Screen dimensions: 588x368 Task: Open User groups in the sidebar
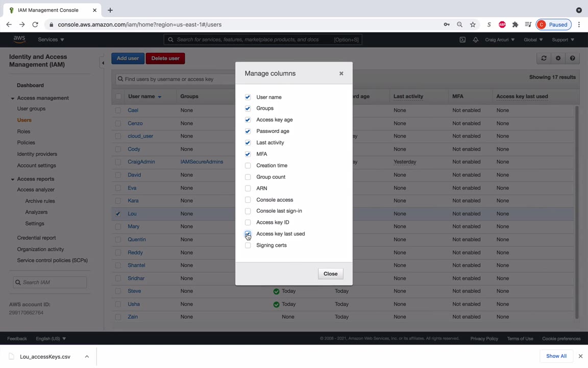point(31,108)
